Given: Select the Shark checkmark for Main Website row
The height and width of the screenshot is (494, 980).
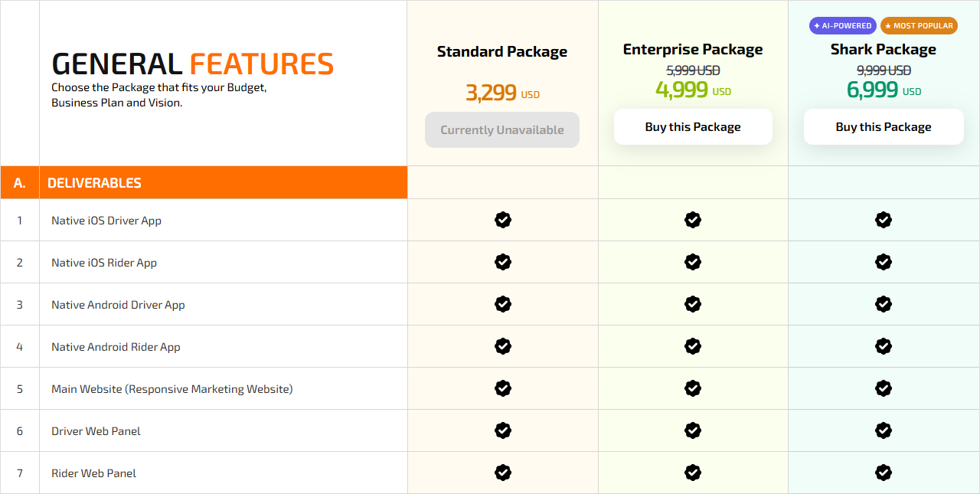Looking at the screenshot, I should tap(884, 388).
